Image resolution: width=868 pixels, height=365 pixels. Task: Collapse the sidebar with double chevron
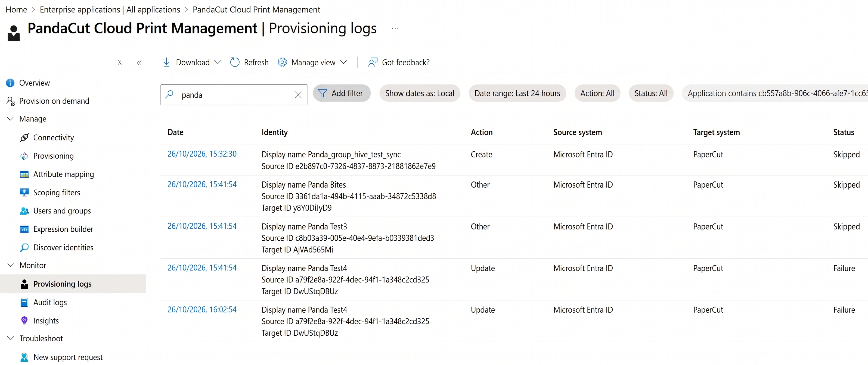coord(139,62)
